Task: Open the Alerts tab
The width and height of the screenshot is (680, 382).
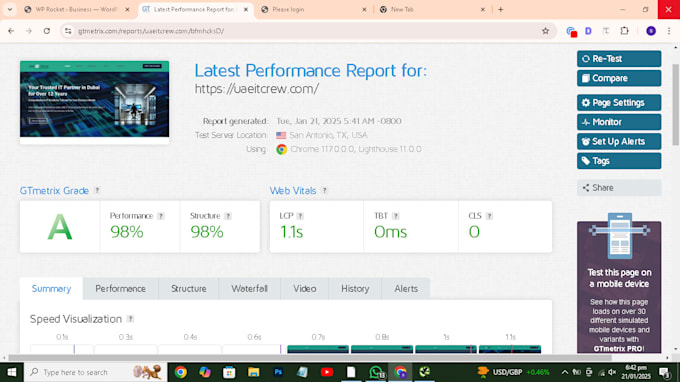Action: tap(406, 289)
